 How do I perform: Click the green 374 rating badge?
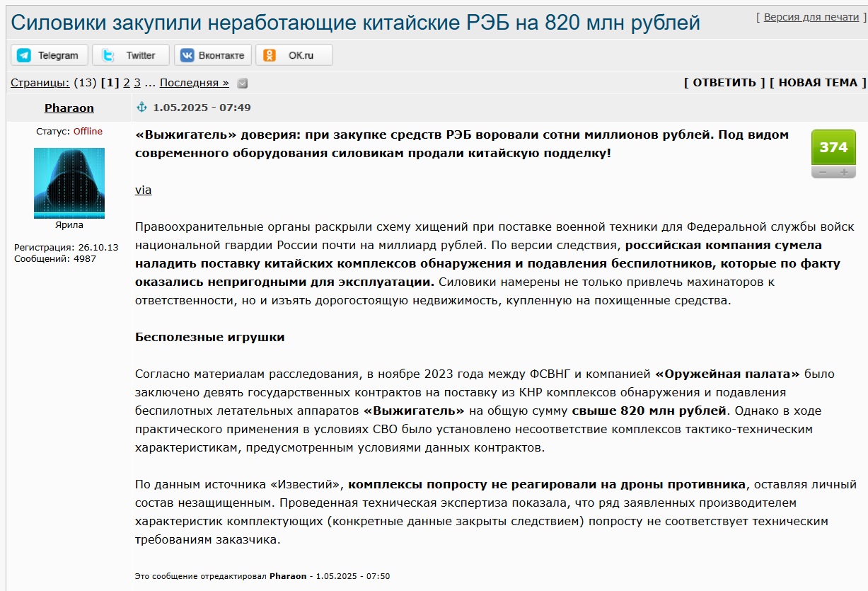coord(833,148)
